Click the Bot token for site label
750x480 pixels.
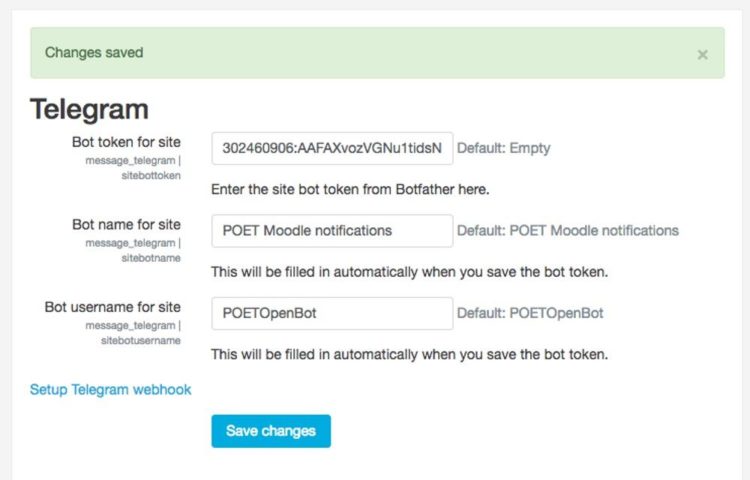coord(126,142)
